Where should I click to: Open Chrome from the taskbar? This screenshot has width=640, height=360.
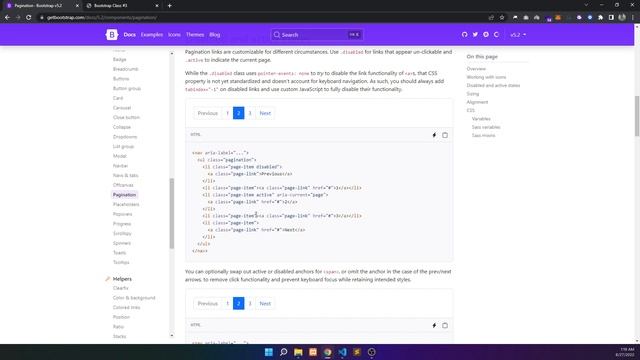tap(327, 352)
